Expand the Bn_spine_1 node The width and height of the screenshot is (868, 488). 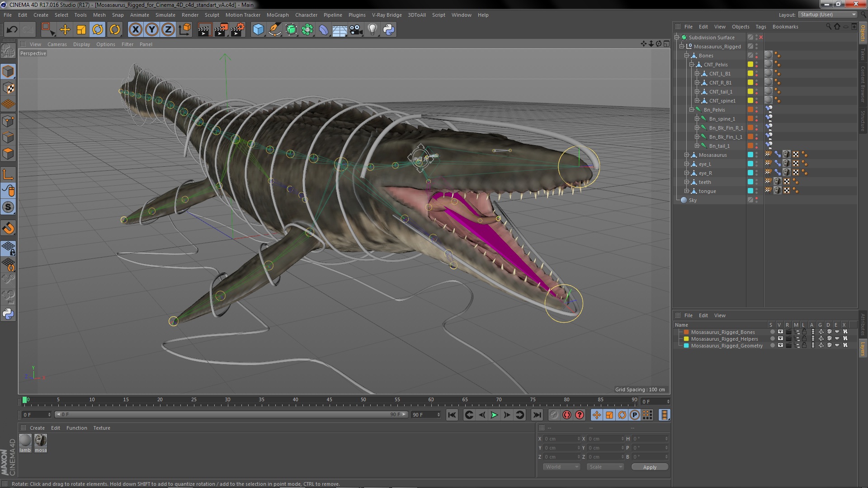tap(697, 119)
